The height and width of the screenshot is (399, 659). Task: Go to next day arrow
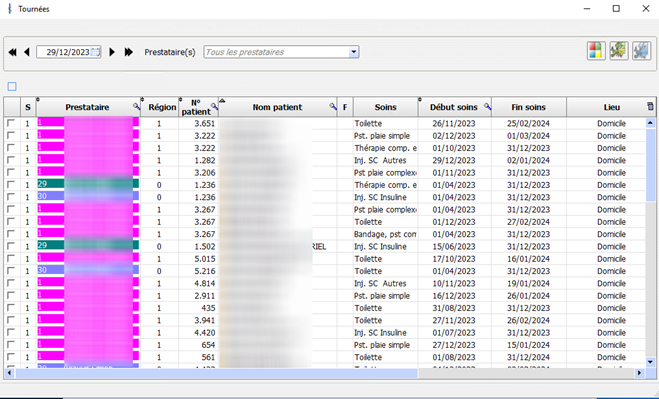pos(112,52)
